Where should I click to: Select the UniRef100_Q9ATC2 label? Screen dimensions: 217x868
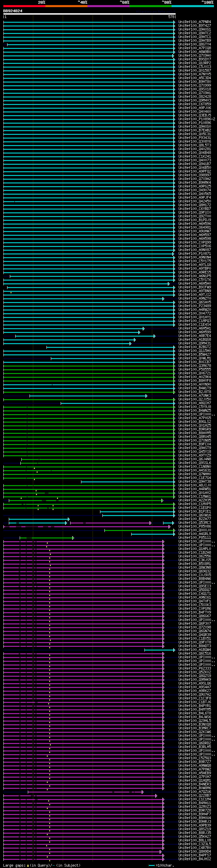click(x=195, y=33)
